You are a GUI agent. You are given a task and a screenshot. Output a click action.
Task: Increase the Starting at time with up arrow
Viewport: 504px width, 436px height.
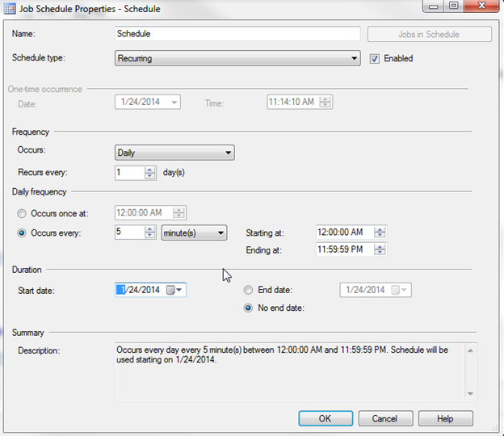point(380,229)
